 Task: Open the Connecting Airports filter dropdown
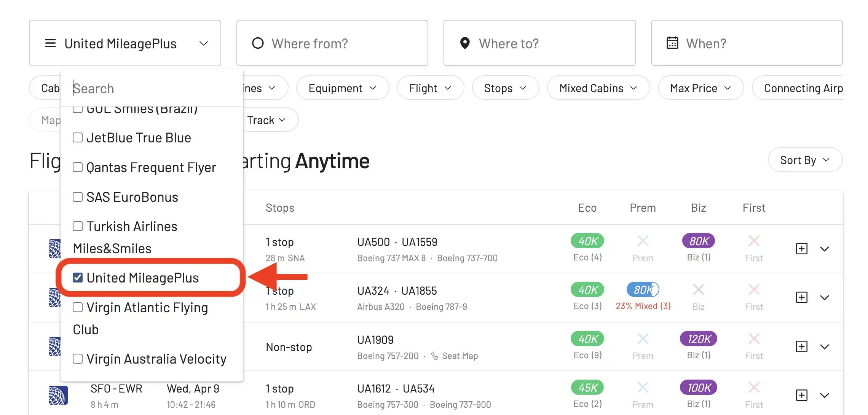point(798,88)
